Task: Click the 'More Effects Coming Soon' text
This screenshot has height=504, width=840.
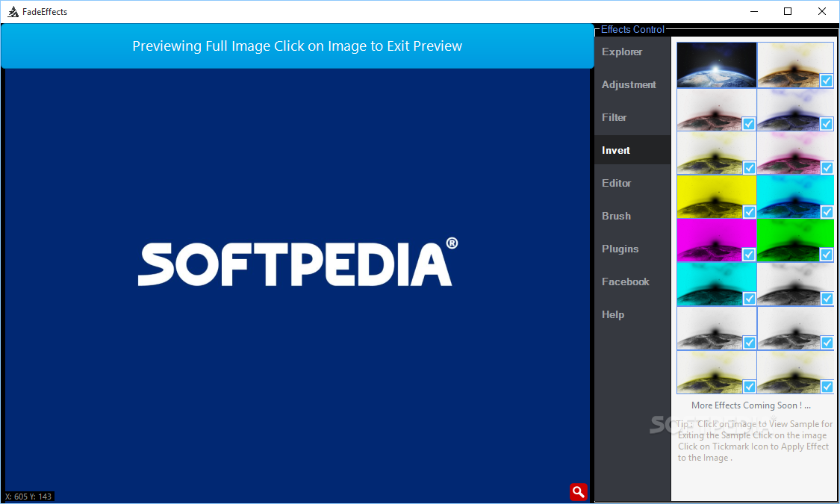Action: coord(751,405)
